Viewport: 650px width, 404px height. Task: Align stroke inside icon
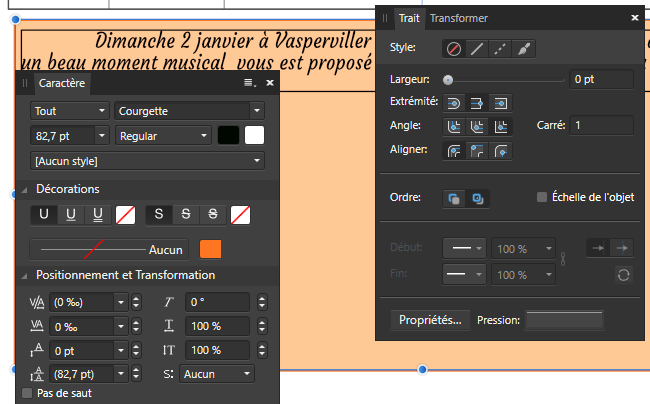(477, 151)
